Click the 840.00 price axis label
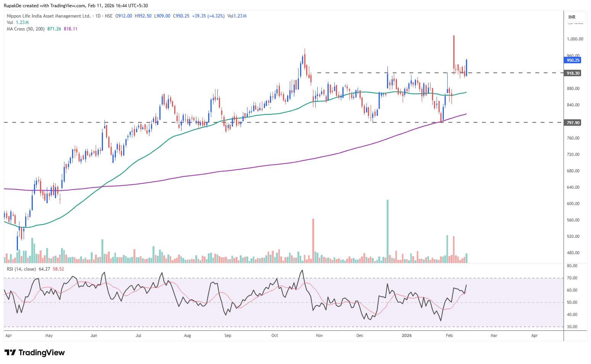591x364 pixels. point(573,105)
